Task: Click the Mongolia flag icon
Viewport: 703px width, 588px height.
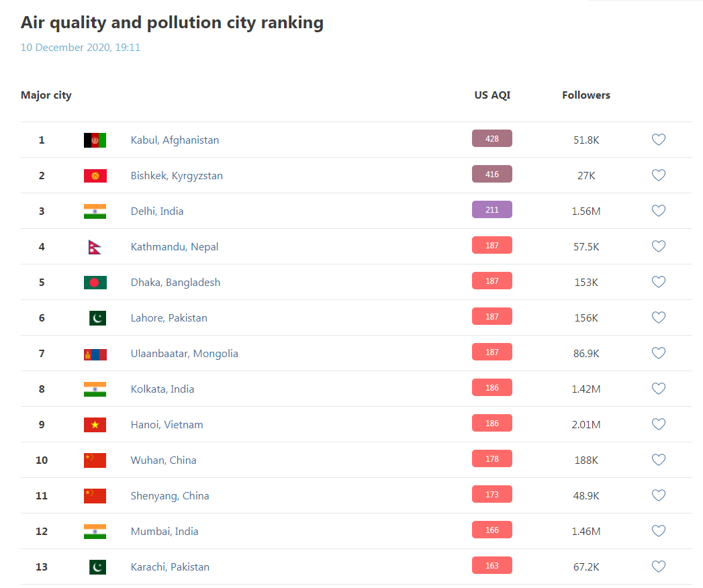Action: tap(95, 354)
